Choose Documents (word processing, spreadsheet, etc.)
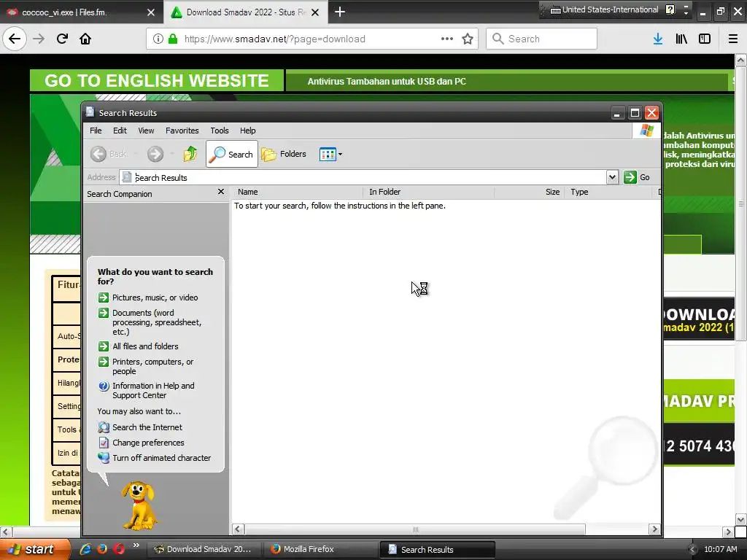Screen dimensions: 747x560 pos(157,322)
